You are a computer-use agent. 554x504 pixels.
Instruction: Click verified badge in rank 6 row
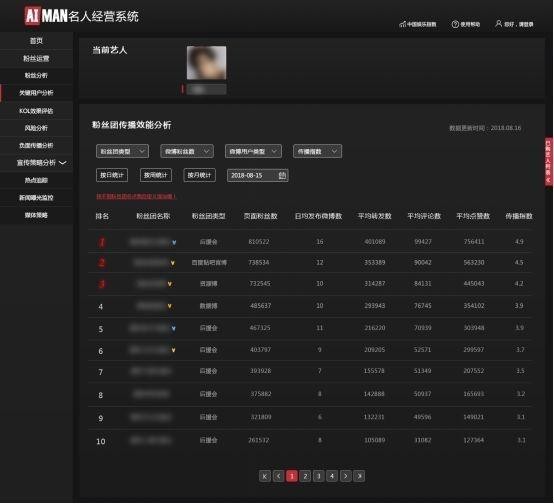click(x=173, y=350)
